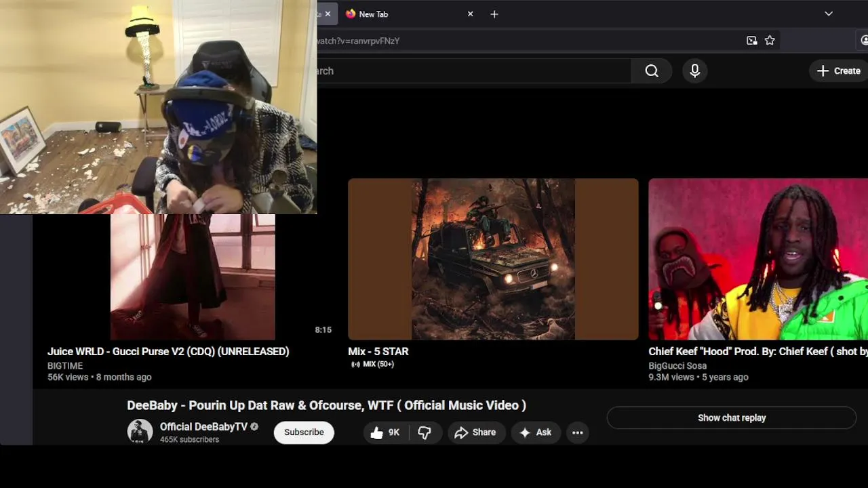Expand the tab list dropdown chevron
The height and width of the screenshot is (488, 868).
(x=829, y=14)
